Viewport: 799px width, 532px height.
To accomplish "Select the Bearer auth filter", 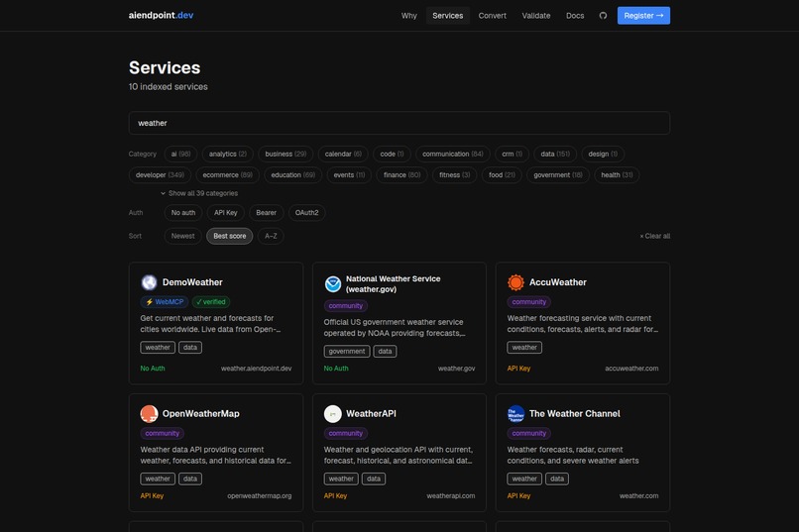I will tap(266, 213).
